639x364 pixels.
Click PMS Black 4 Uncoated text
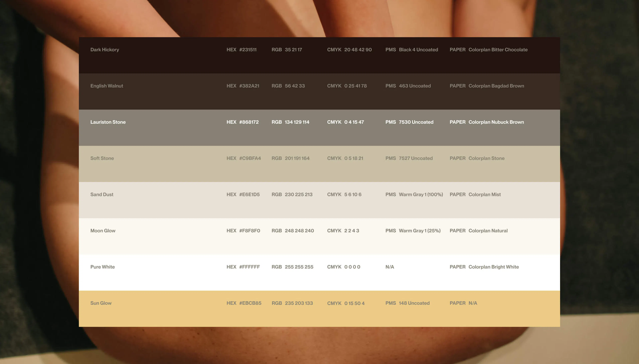point(418,50)
